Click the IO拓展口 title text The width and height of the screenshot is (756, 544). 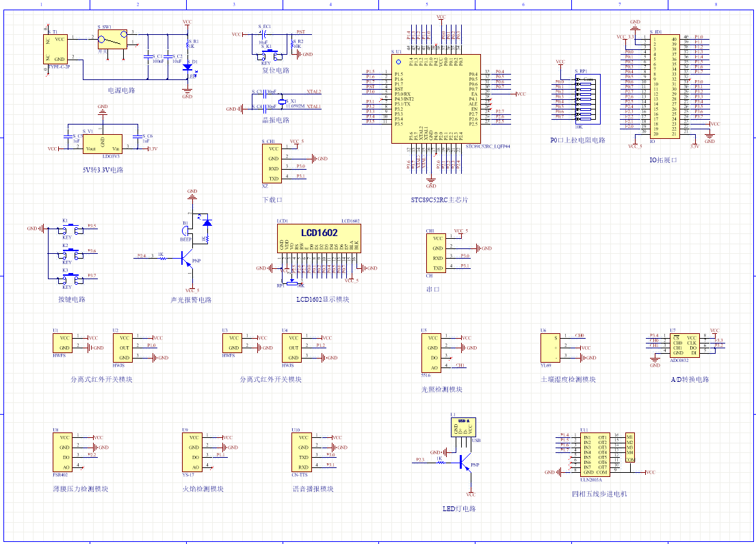[664, 160]
